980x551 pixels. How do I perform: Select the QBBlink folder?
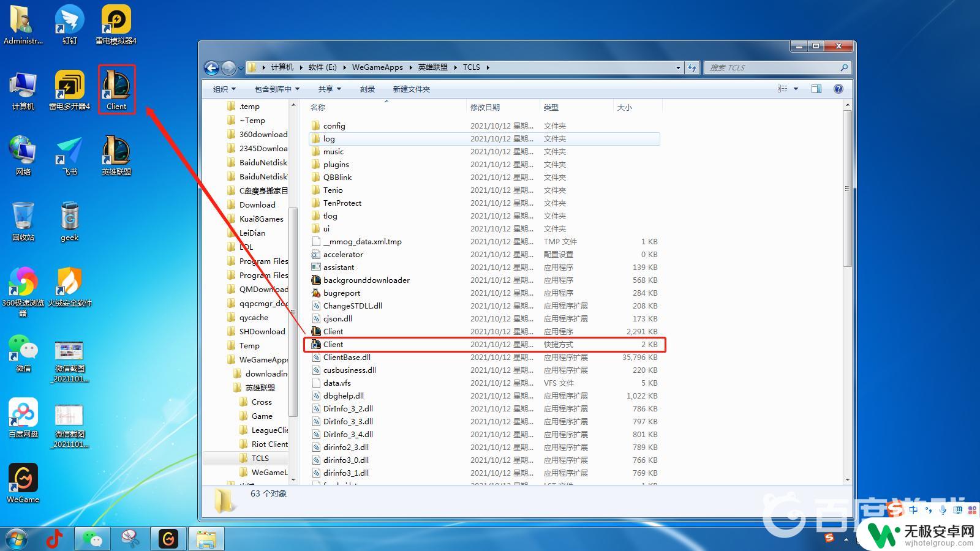(337, 177)
